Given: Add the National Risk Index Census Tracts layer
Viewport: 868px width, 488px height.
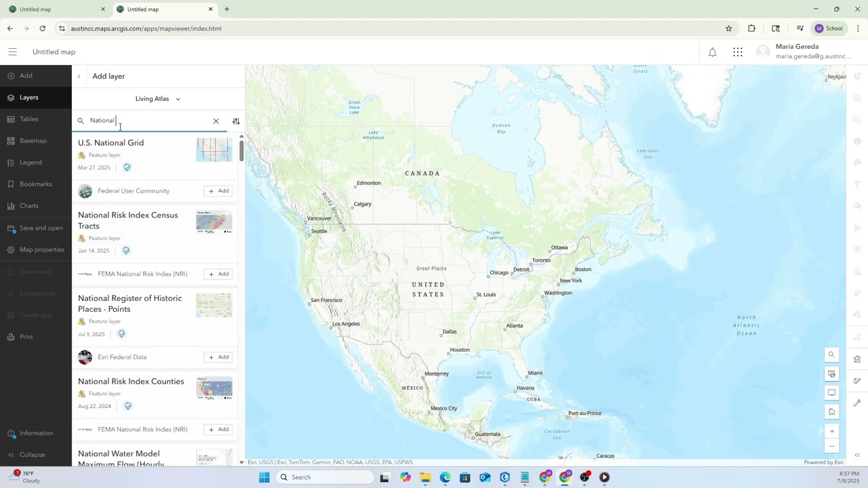Looking at the screenshot, I should tap(218, 274).
